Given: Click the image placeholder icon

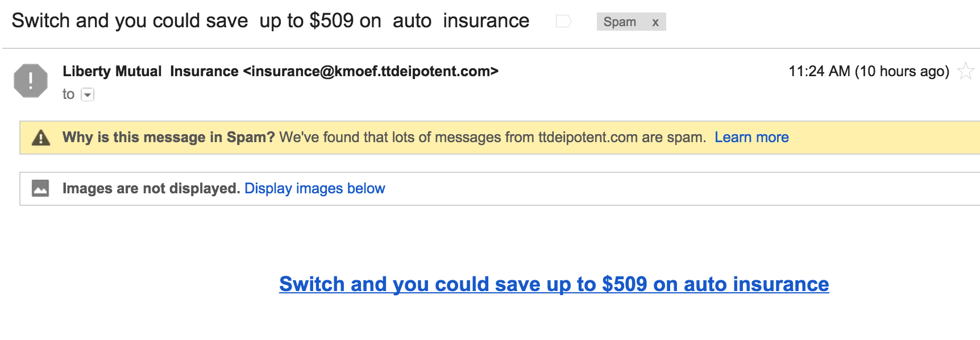Looking at the screenshot, I should (40, 188).
